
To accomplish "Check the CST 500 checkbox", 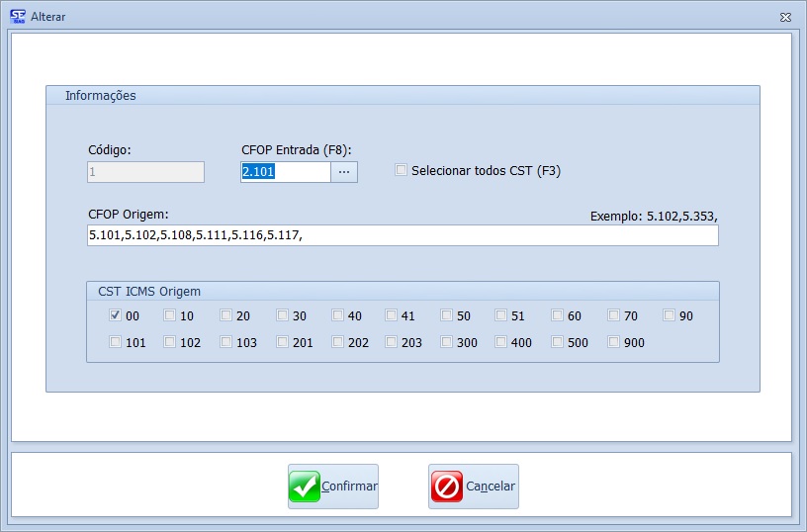I will pyautogui.click(x=558, y=342).
